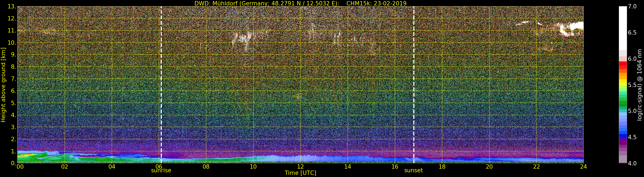
Task: Click the '9.' height axis tick label
Action: pyautogui.click(x=14, y=55)
